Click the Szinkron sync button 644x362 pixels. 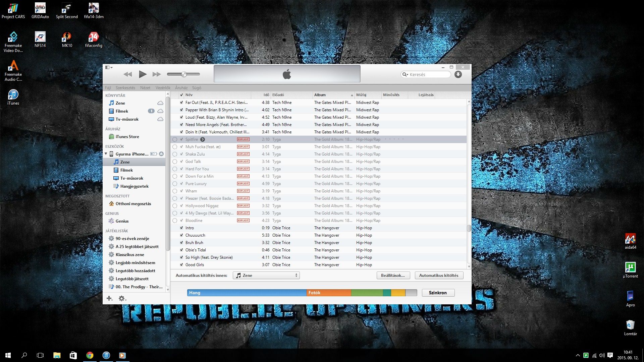[438, 293]
